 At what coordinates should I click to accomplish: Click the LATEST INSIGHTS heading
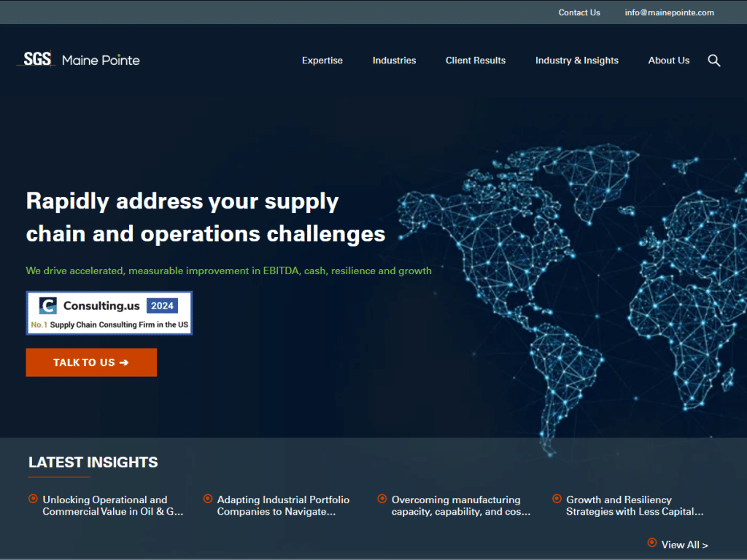pos(93,462)
